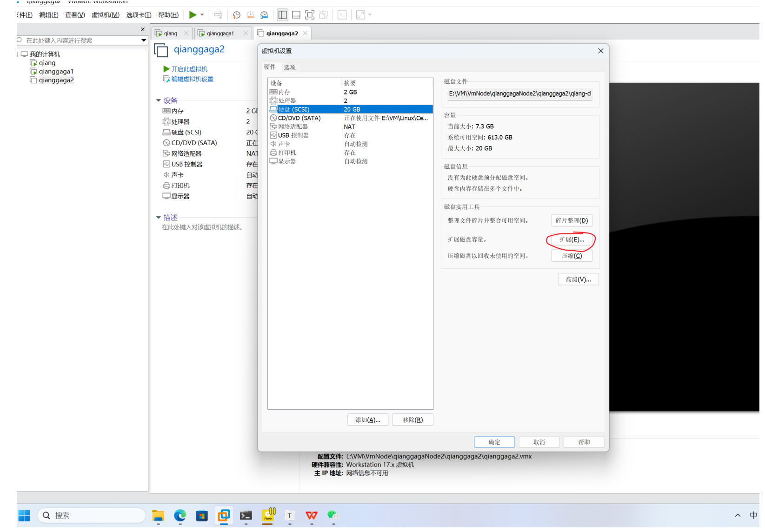Click the 碎片整理(D) button
The width and height of the screenshot is (765, 532).
pyautogui.click(x=572, y=220)
